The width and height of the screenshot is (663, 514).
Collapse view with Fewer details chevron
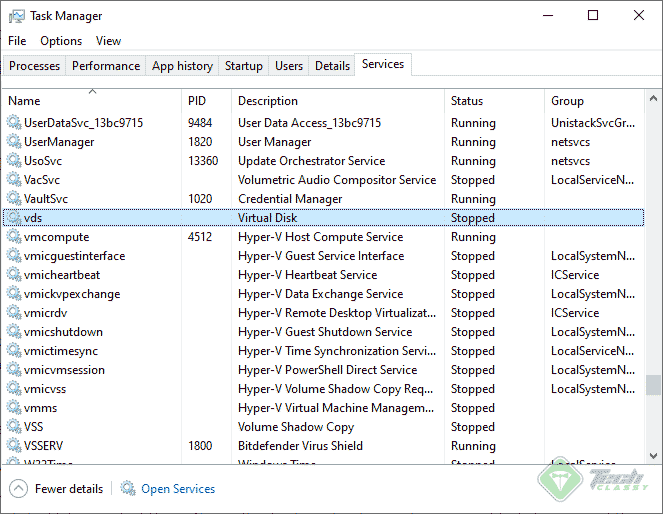[x=18, y=489]
